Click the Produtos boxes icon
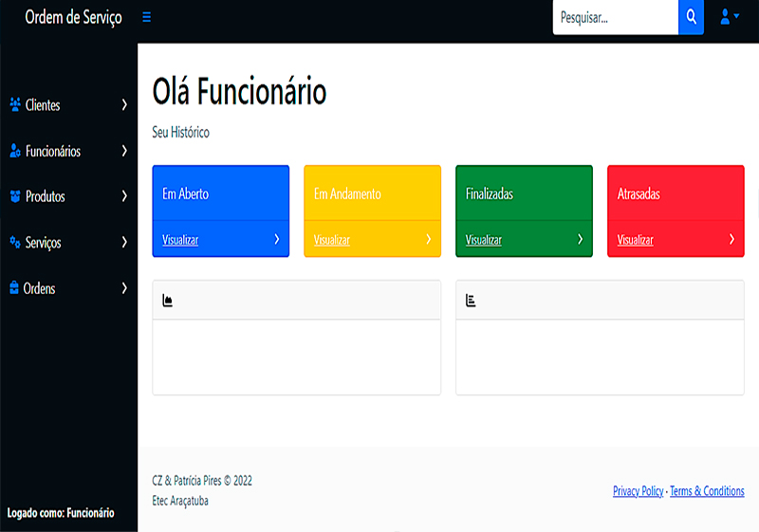759x532 pixels. pyautogui.click(x=15, y=196)
